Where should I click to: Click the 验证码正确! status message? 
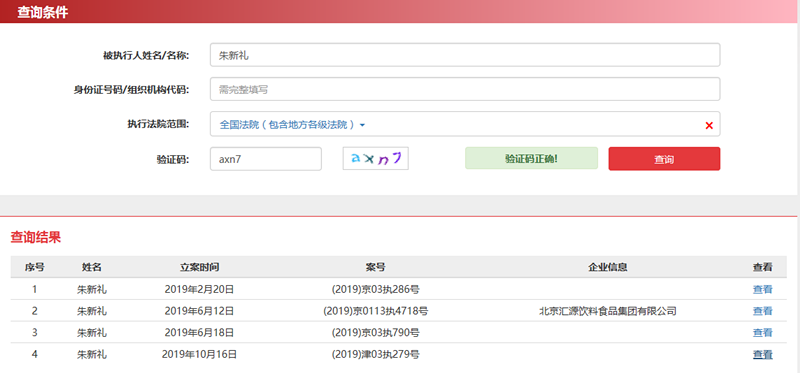tap(531, 158)
